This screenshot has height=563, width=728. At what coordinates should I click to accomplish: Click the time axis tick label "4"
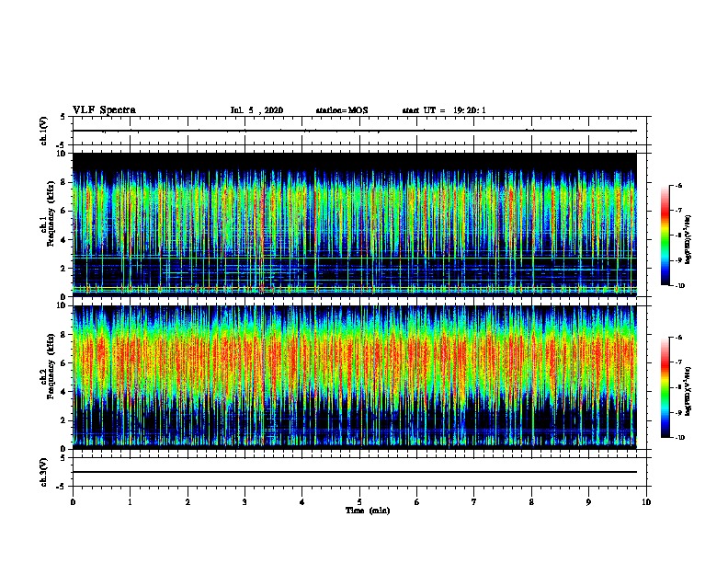tap(302, 502)
